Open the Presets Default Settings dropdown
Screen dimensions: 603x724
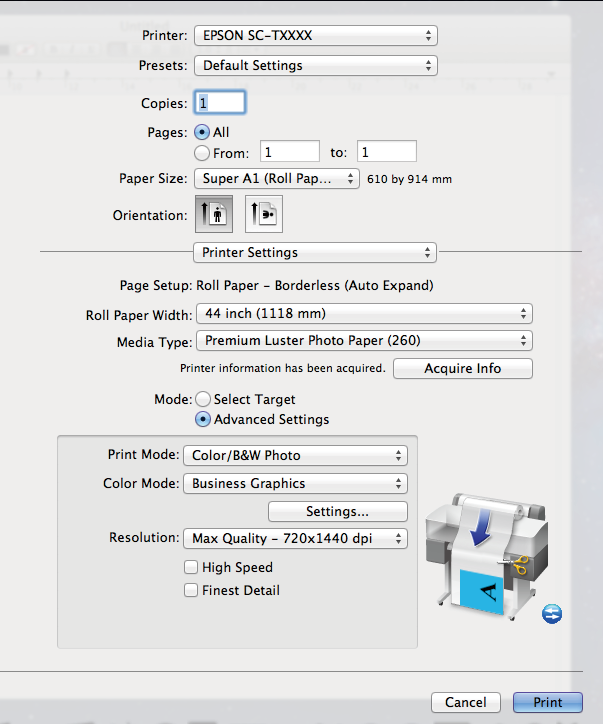coord(316,65)
